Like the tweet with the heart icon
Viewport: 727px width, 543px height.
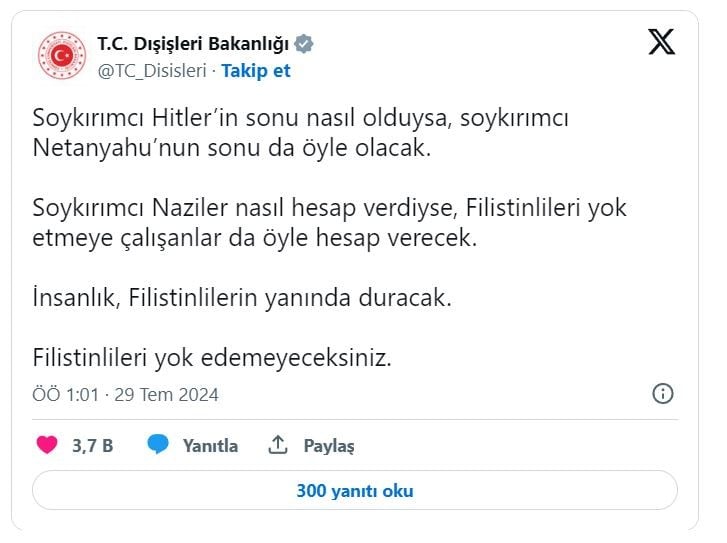click(47, 445)
